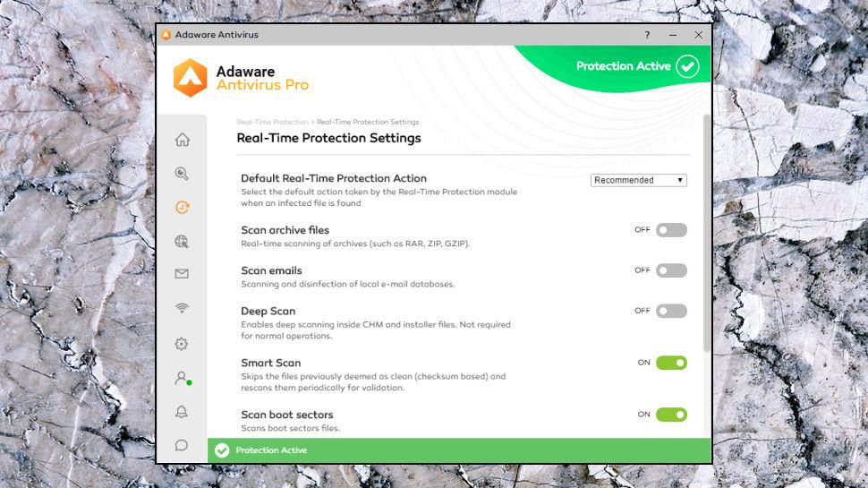This screenshot has width=868, height=488.
Task: Turn on the Scan emails switch
Action: (671, 270)
